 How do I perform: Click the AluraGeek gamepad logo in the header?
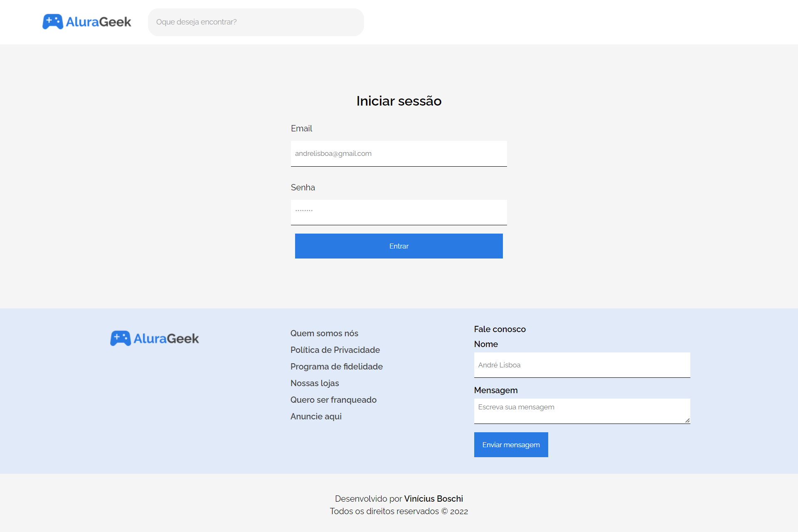click(53, 22)
